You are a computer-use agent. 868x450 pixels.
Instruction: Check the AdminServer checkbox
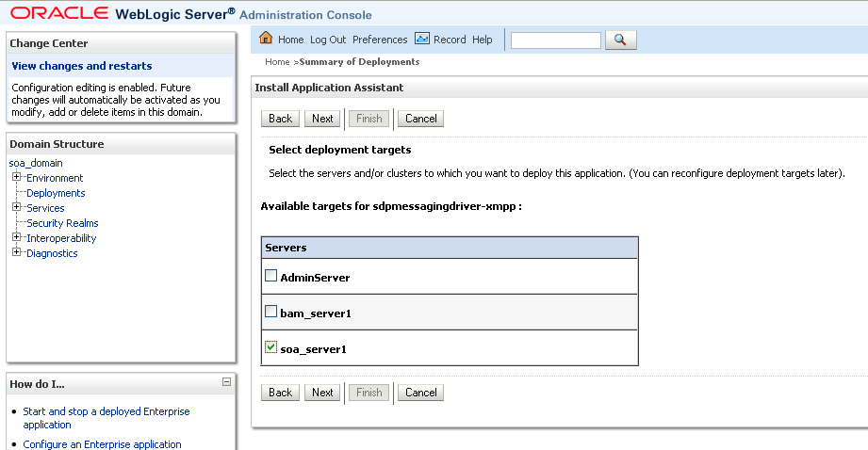pos(271,277)
